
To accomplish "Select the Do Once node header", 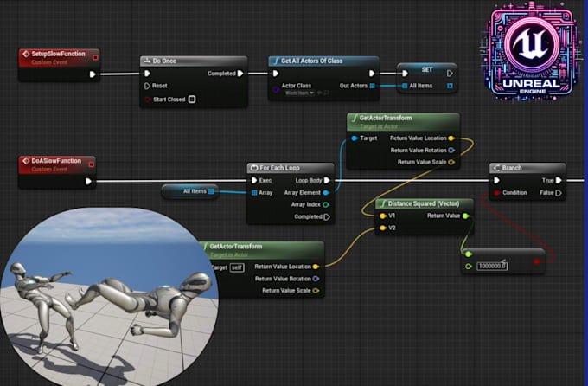I will [194, 61].
